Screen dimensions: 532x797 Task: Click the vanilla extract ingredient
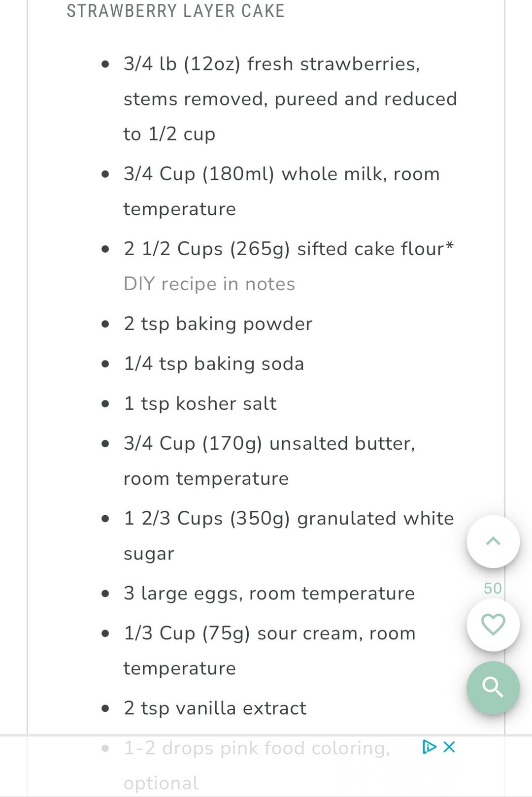[x=215, y=708]
